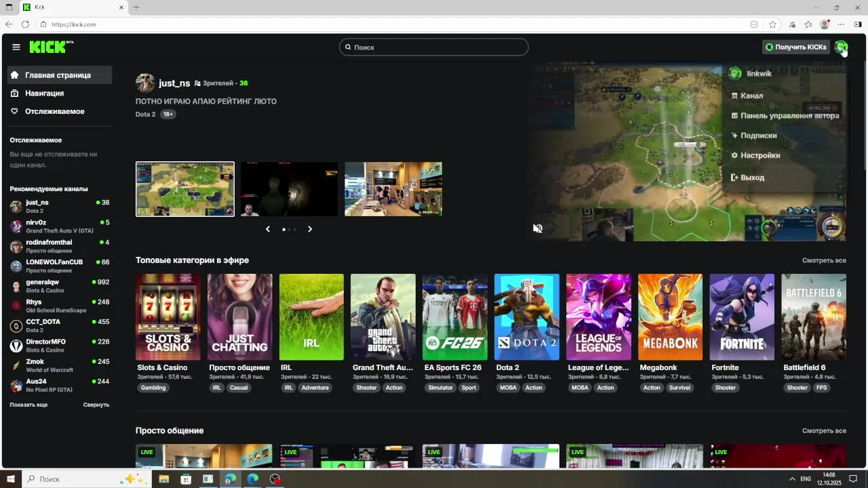Open Главная страница in the sidebar
Image resolution: width=868 pixels, height=488 pixels.
60,75
